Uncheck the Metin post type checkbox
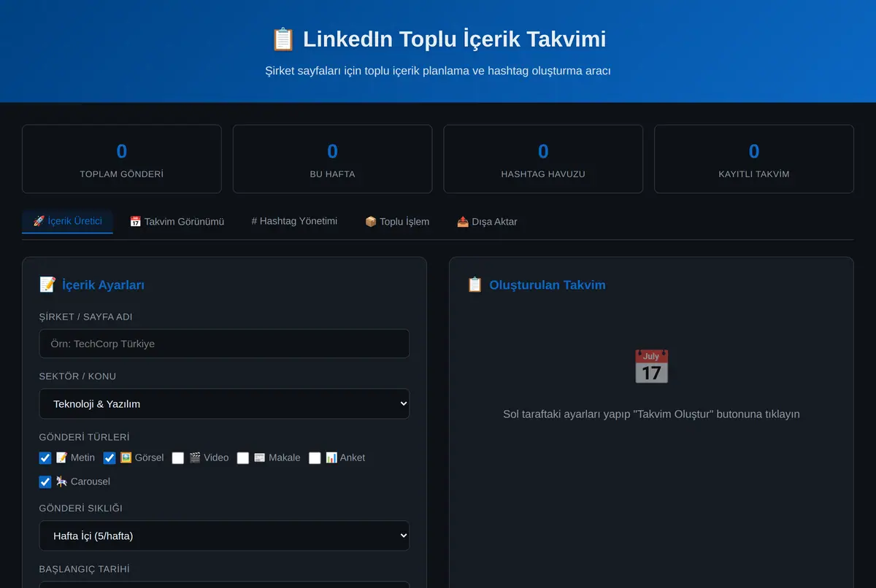 tap(45, 458)
